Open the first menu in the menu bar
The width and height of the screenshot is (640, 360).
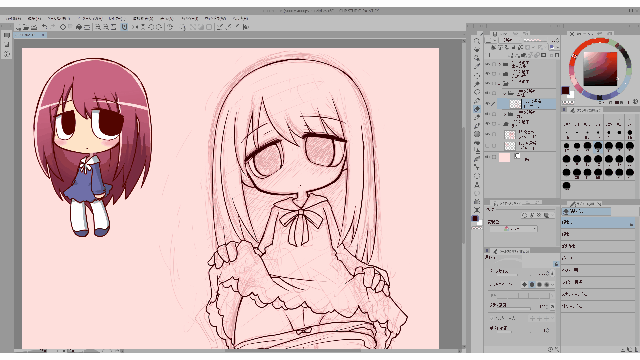[13, 18]
